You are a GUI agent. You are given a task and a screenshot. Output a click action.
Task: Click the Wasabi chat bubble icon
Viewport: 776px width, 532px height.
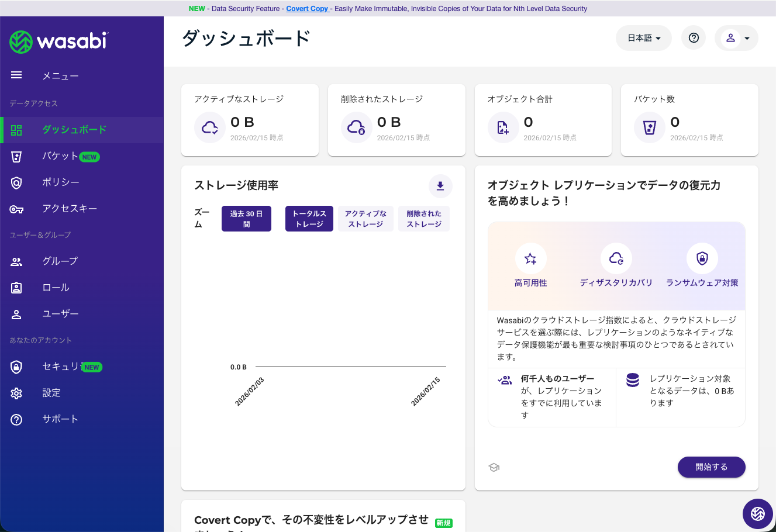(758, 513)
